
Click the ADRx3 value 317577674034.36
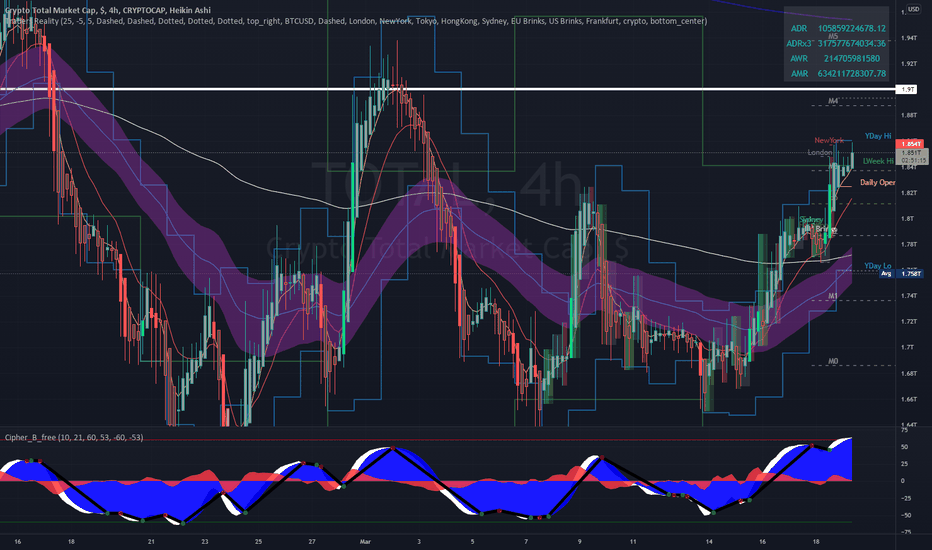click(x=852, y=43)
